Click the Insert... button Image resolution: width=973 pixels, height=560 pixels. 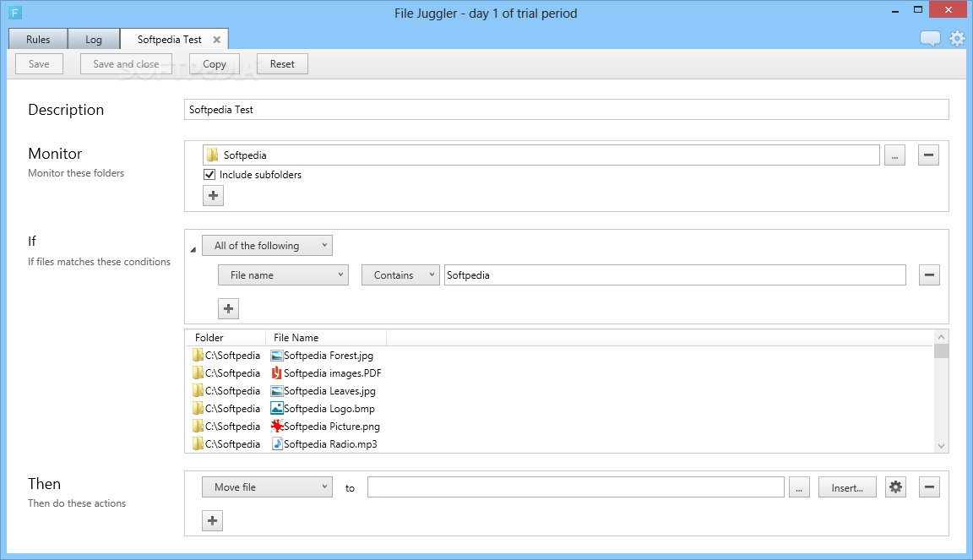pos(847,487)
